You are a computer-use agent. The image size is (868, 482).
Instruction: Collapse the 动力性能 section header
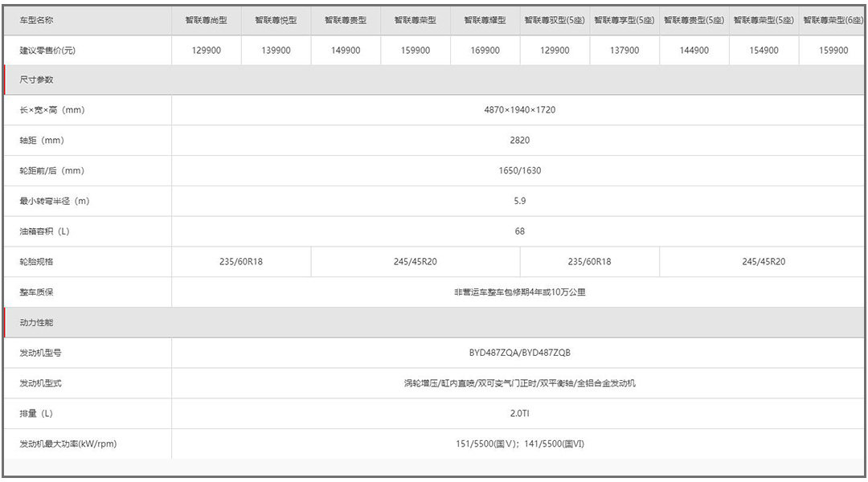37,322
